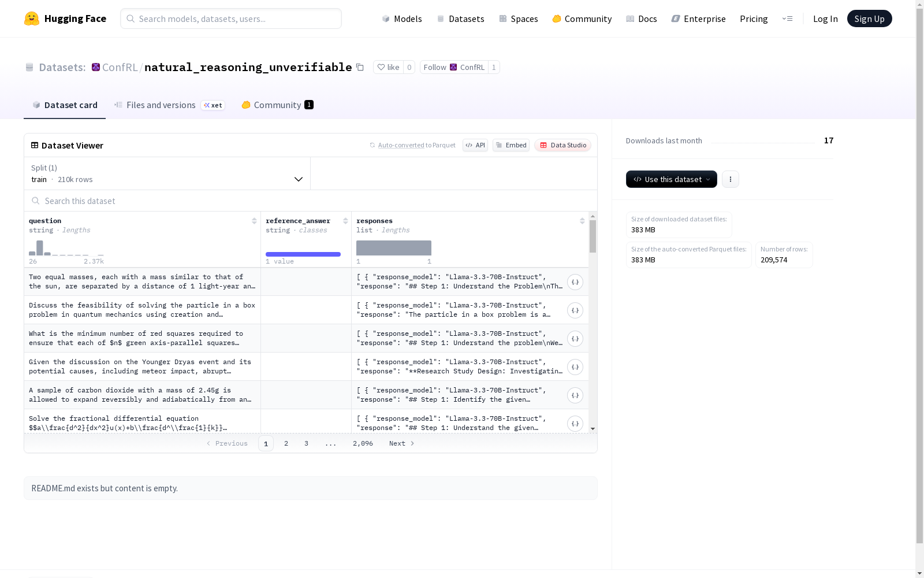Open the Community menu in the top navigation
924x578 pixels.
pyautogui.click(x=582, y=18)
